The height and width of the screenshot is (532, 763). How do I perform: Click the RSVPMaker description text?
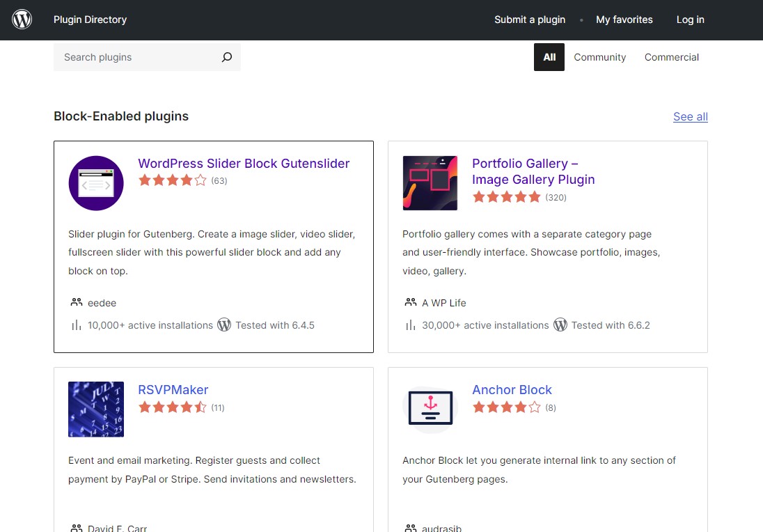pyautogui.click(x=212, y=470)
